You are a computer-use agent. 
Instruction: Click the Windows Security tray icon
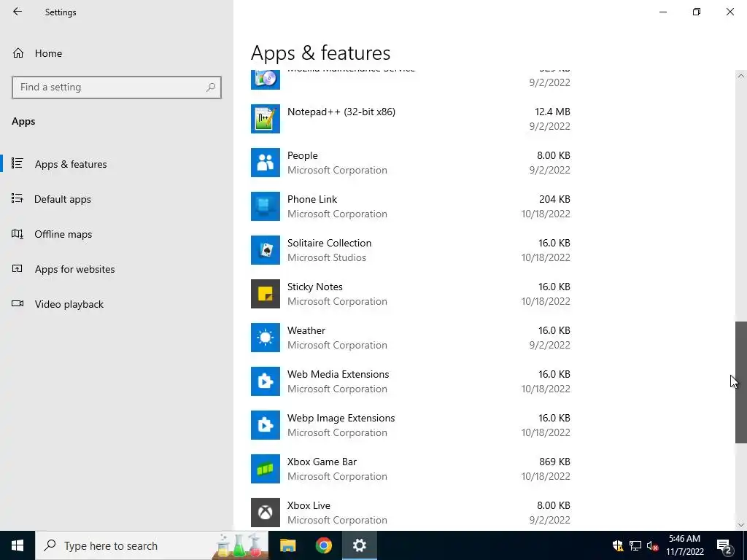[x=618, y=545]
